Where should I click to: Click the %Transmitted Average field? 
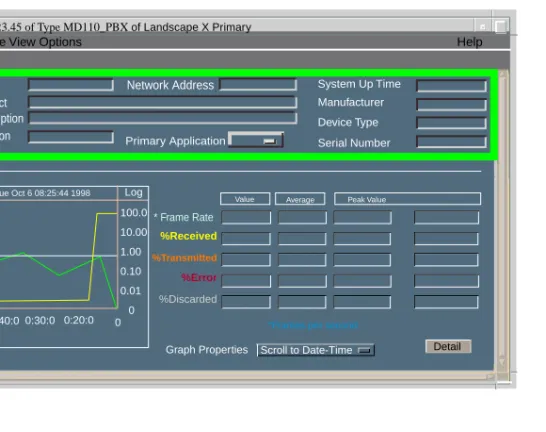(302, 259)
